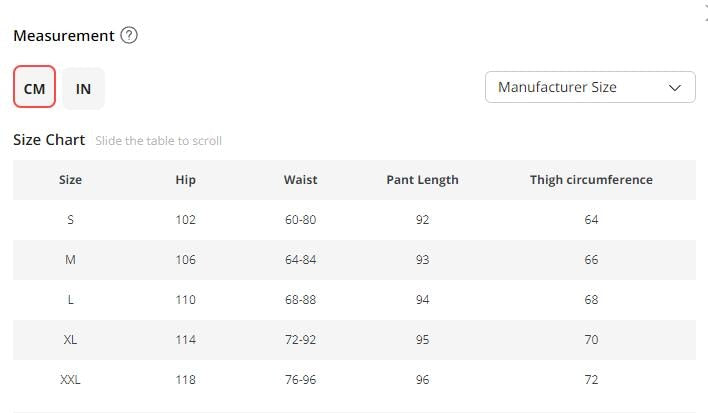Open the Manufacturer Size dropdown

pyautogui.click(x=590, y=87)
